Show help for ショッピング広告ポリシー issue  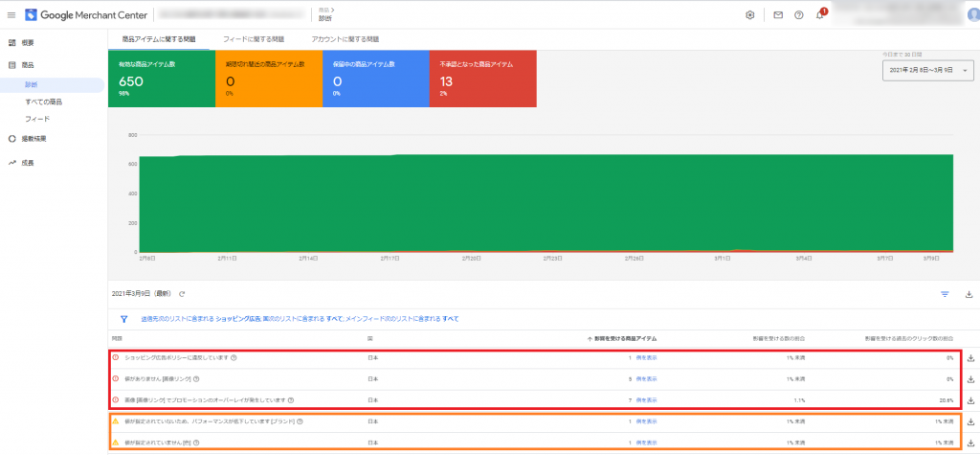(234, 358)
